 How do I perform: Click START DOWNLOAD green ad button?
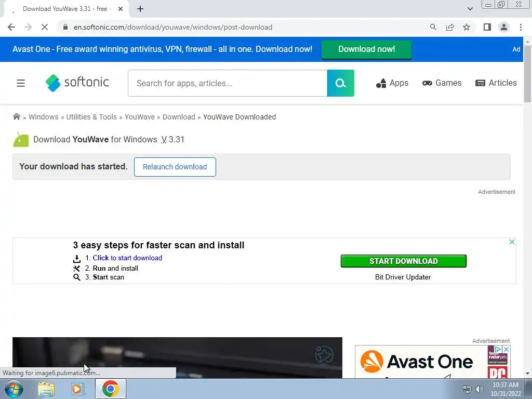coord(403,261)
